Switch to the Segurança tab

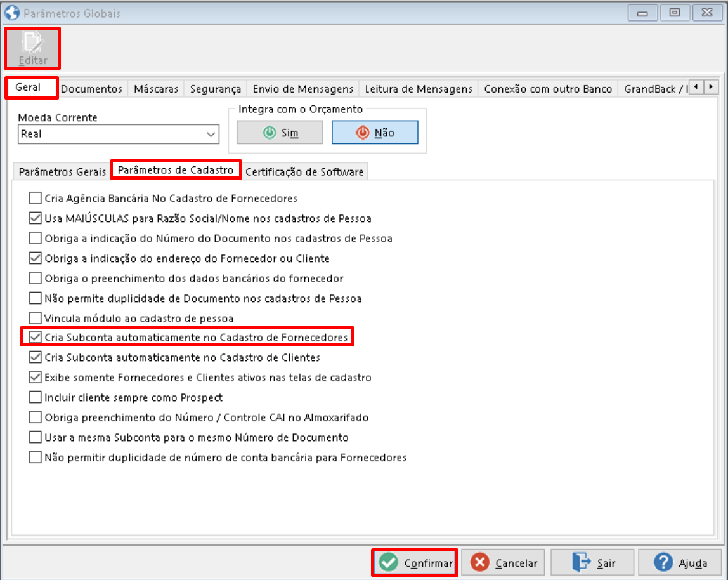pyautogui.click(x=216, y=89)
